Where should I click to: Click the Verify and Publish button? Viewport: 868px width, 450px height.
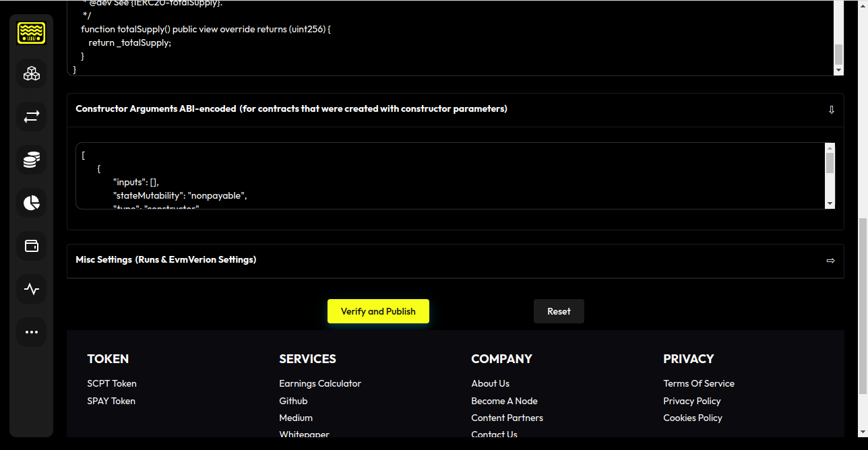click(378, 311)
